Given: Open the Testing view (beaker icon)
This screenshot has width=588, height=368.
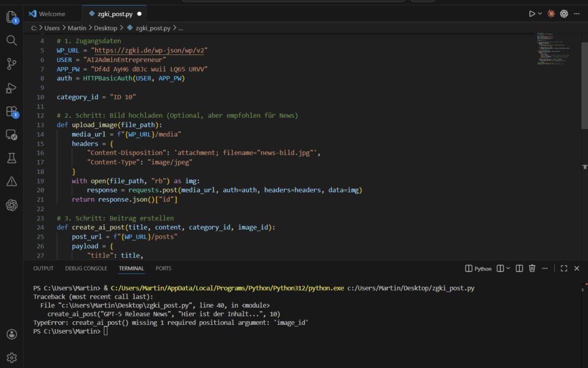Looking at the screenshot, I should pos(12,159).
